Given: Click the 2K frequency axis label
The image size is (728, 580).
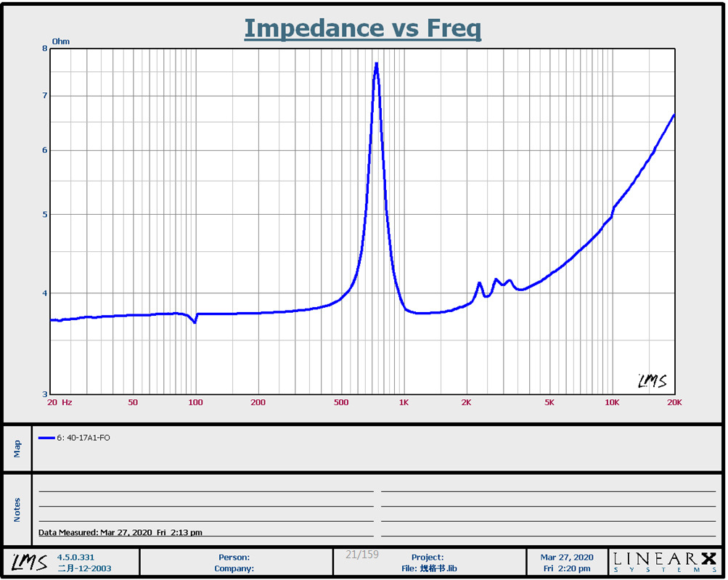Looking at the screenshot, I should [466, 402].
